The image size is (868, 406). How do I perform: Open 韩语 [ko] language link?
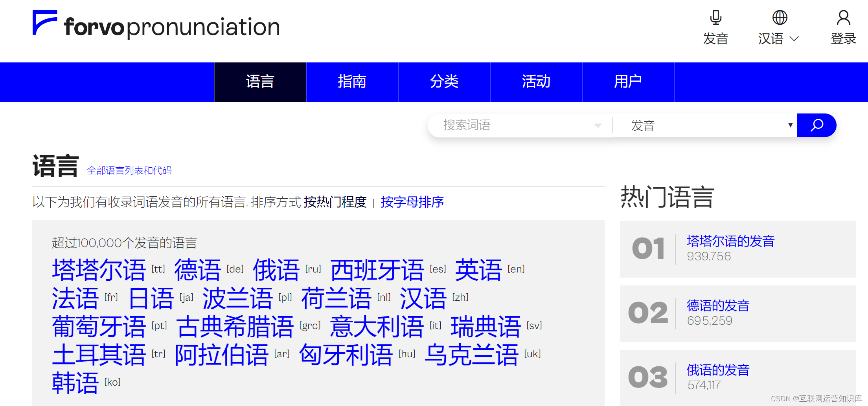coord(75,383)
